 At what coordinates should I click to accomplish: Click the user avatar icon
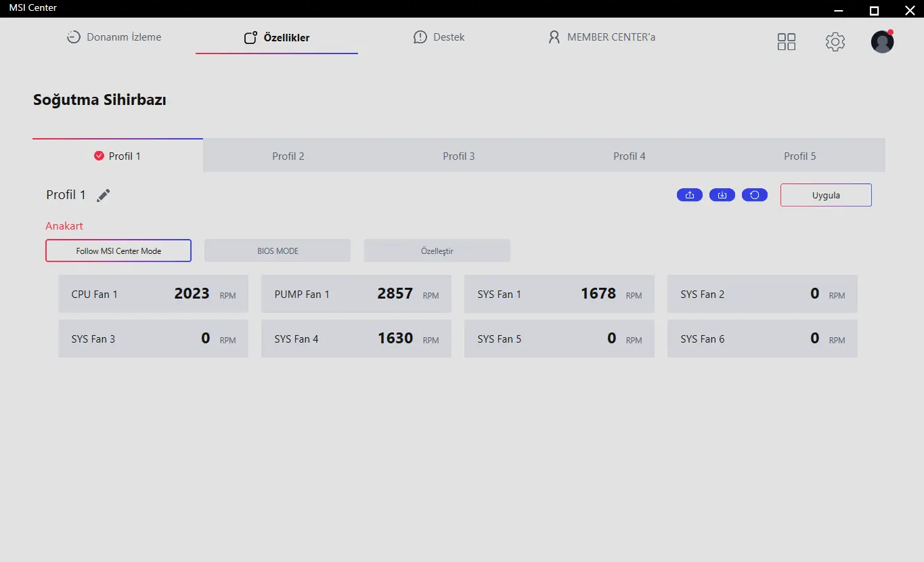[x=882, y=41]
